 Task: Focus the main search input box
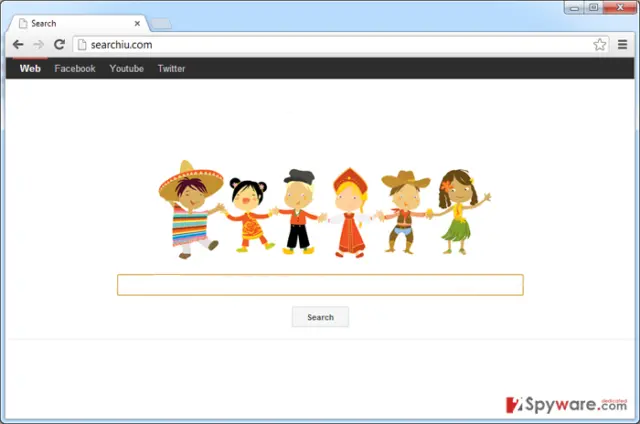coord(320,285)
